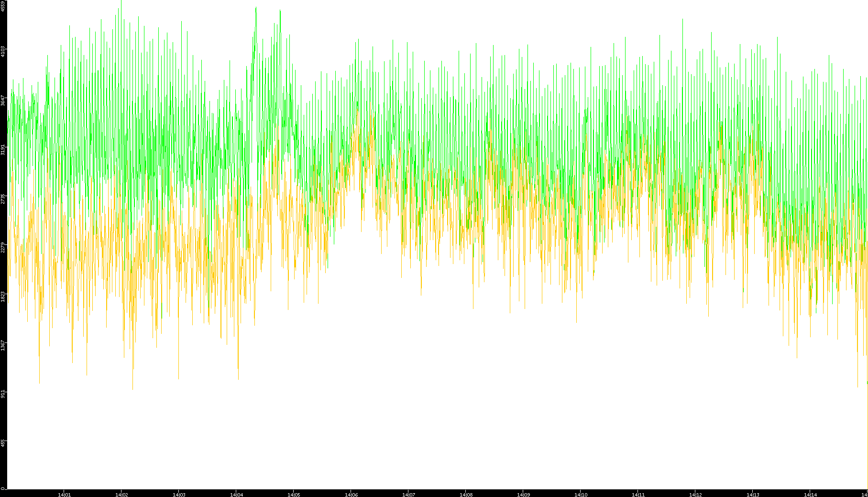Select the 14:11 time axis label
The height and width of the screenshot is (497, 868).
pos(638,495)
